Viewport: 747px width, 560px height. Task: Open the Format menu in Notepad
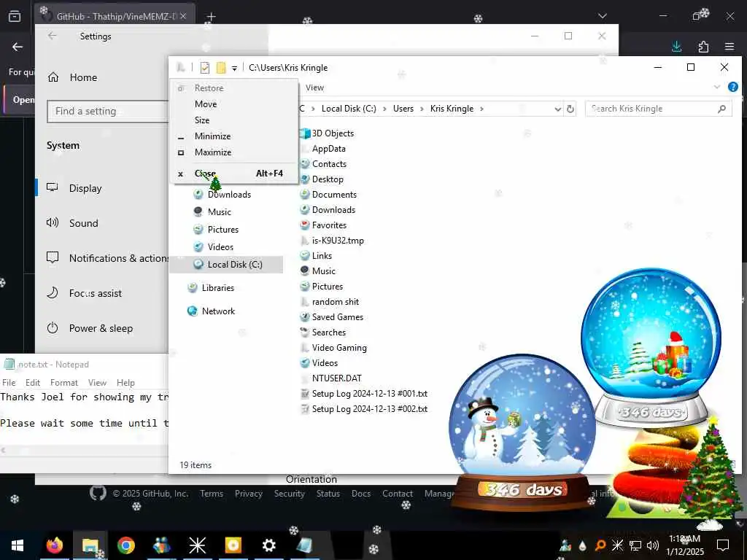pyautogui.click(x=64, y=383)
